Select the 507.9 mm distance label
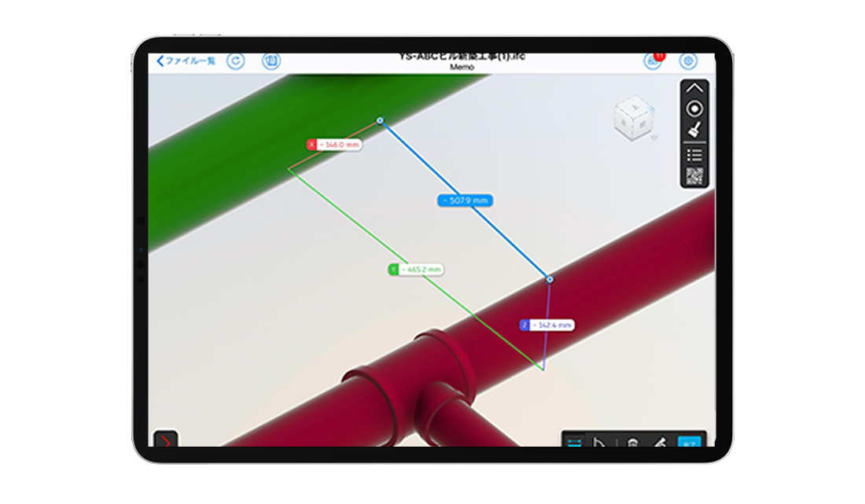The height and width of the screenshot is (504, 865). 465,200
